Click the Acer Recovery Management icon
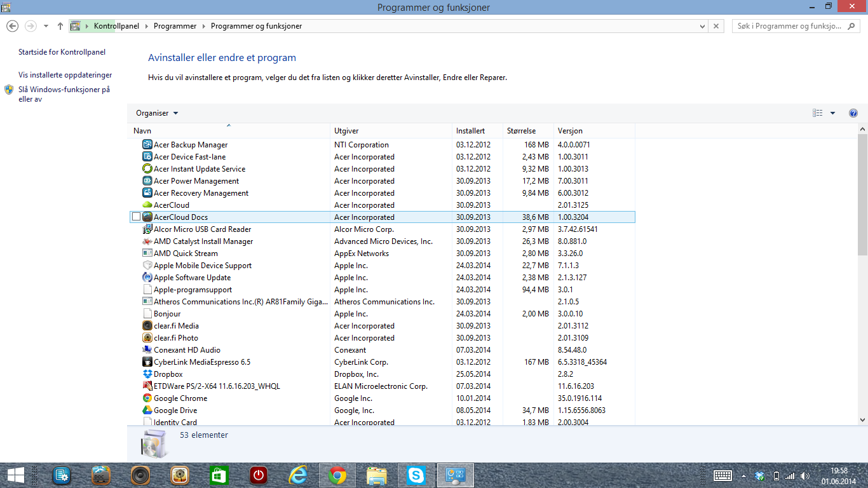The image size is (868, 488). pyautogui.click(x=147, y=193)
